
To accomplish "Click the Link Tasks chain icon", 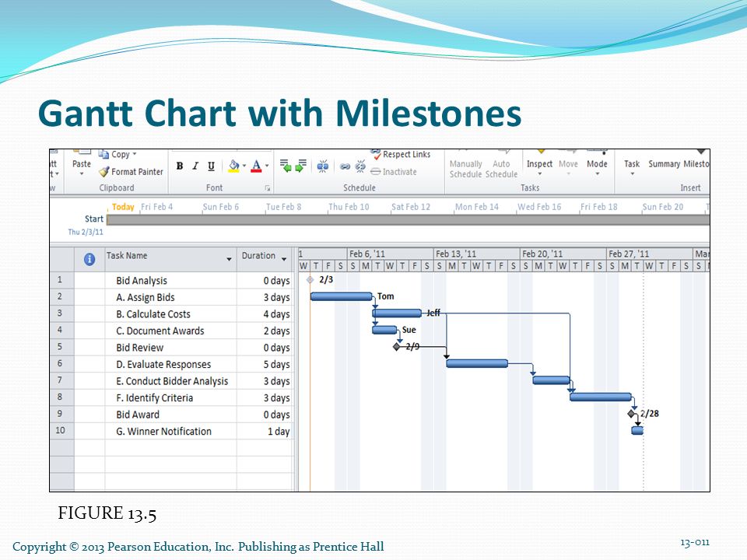I will [345, 166].
